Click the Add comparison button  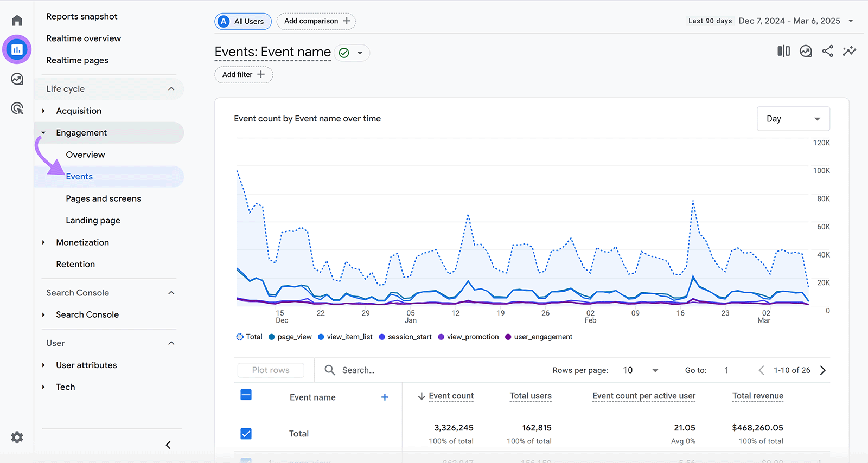(x=316, y=21)
